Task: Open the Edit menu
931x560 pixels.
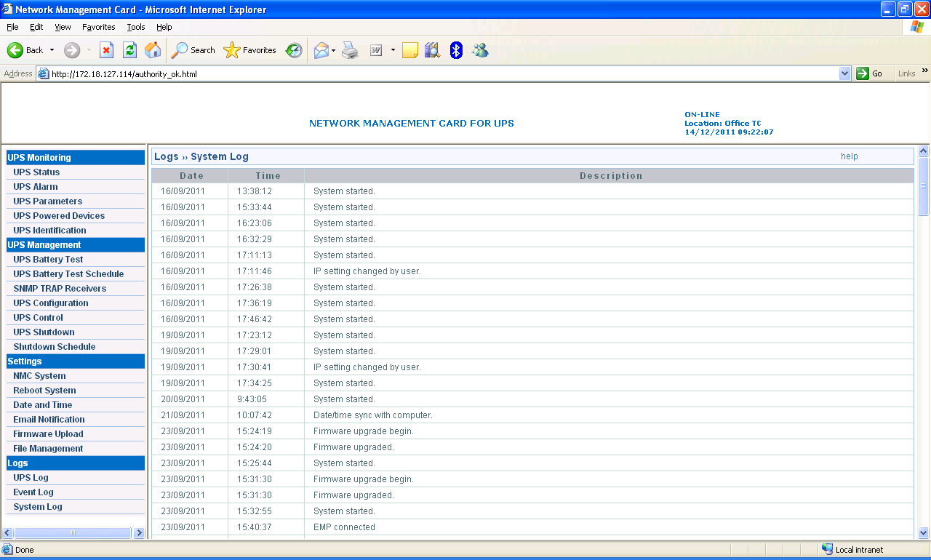Action: point(36,27)
